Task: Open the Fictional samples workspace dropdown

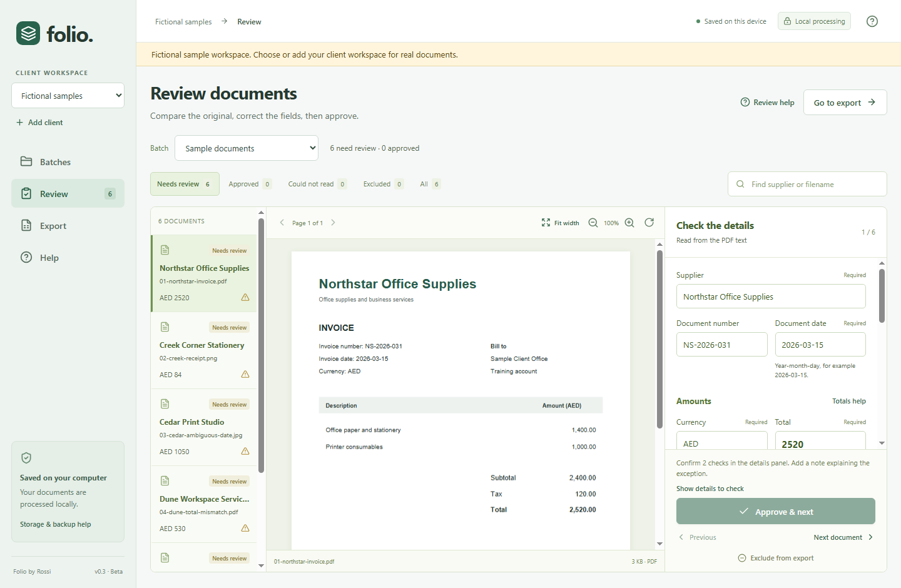Action: [68, 96]
